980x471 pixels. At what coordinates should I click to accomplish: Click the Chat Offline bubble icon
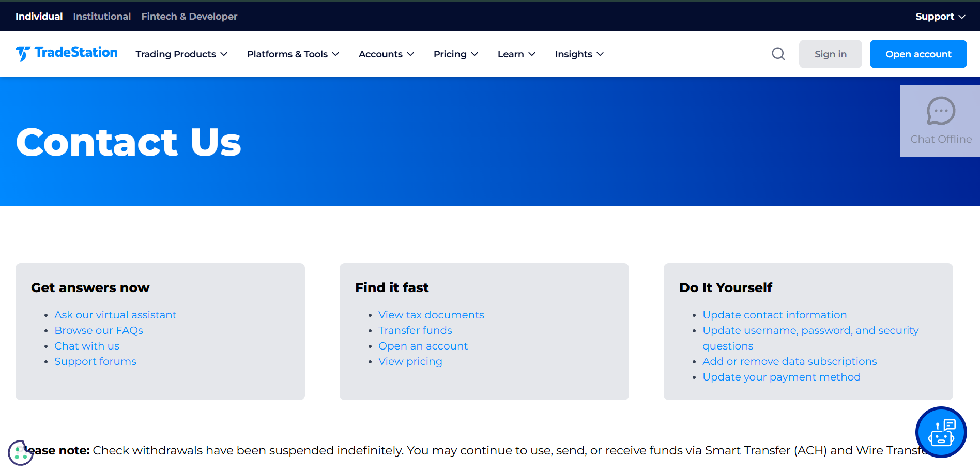[x=940, y=111]
